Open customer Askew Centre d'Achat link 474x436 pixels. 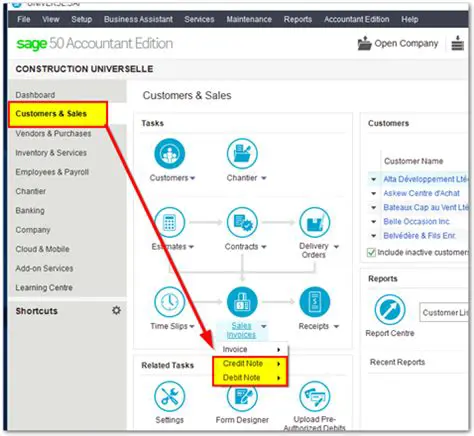422,193
